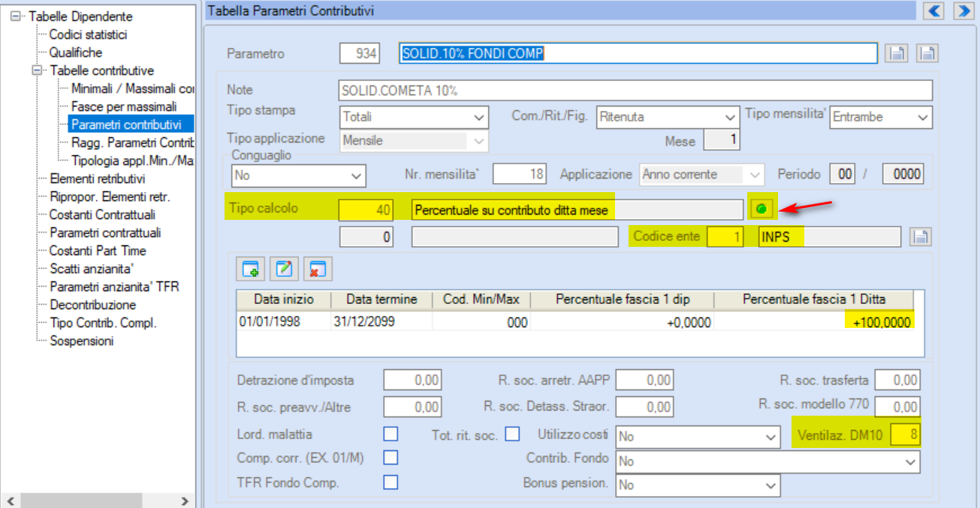The image size is (980, 508).
Task: Toggle TFR Fondo Comp. checkbox
Action: (x=390, y=482)
